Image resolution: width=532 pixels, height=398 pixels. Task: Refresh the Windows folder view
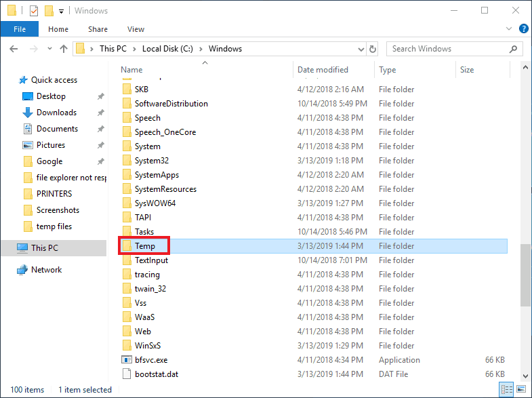tap(373, 49)
